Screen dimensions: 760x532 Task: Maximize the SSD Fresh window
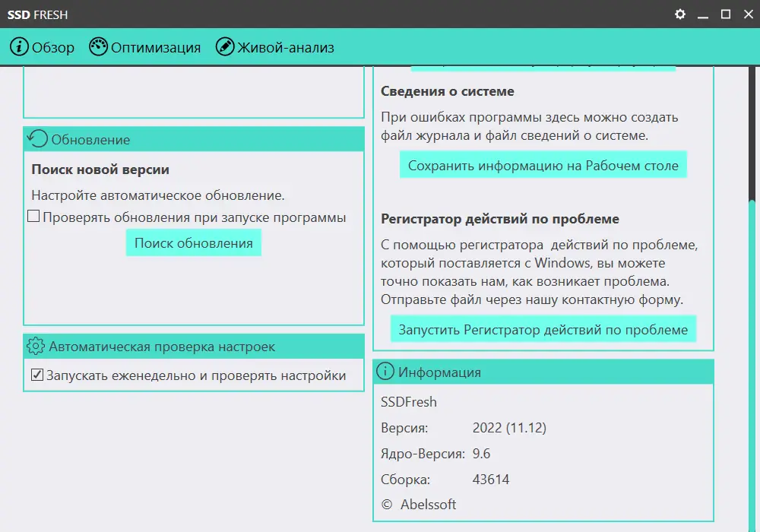click(x=726, y=14)
